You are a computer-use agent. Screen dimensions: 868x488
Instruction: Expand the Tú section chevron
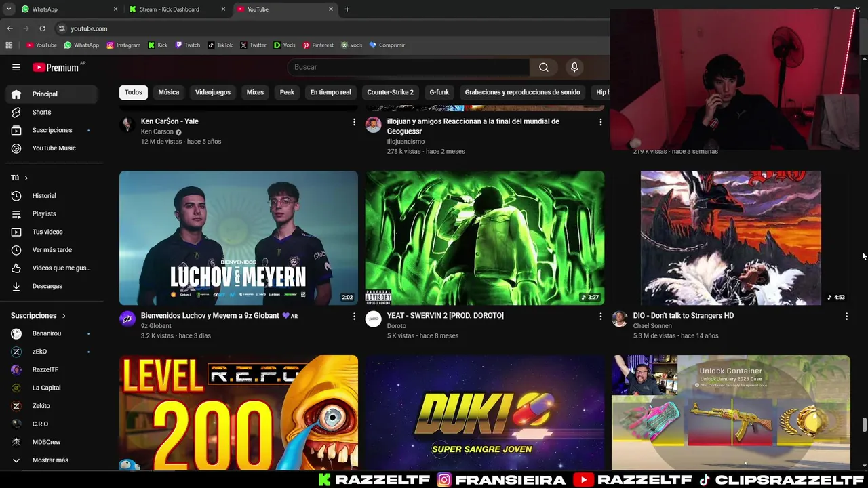26,178
